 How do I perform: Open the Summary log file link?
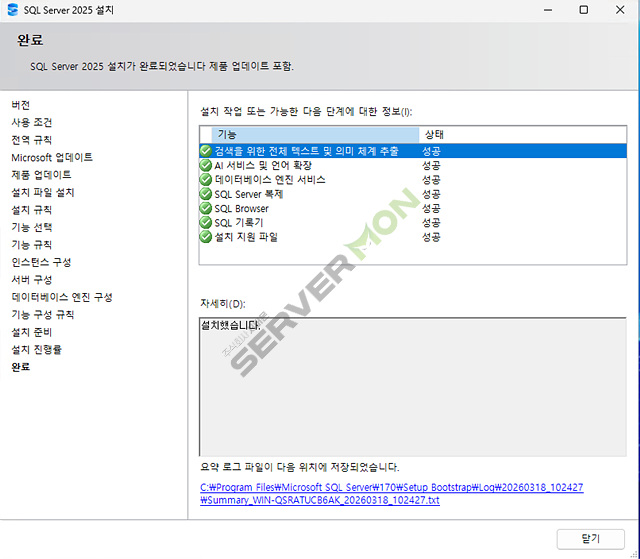392,494
